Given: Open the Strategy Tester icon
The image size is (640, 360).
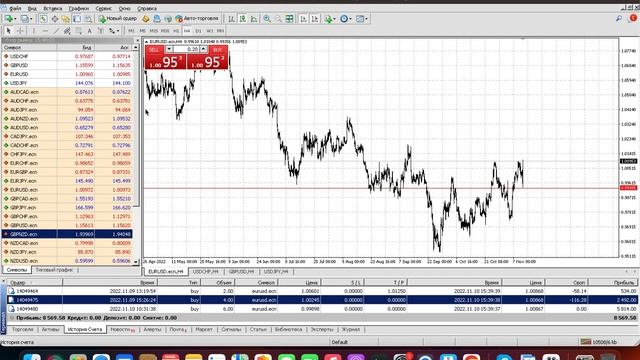Looking at the screenshot, I should point(88,19).
